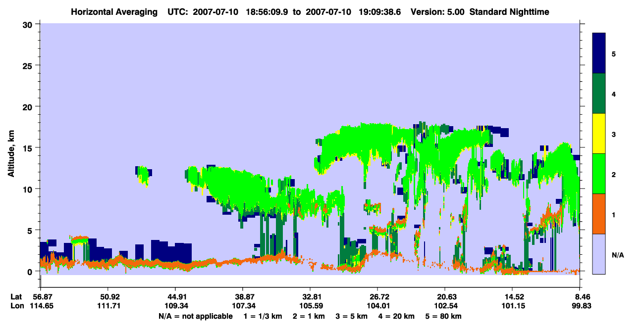This screenshot has width=644, height=330.
Task: Click 'N/A = not applicable' legend text
Action: 196,316
